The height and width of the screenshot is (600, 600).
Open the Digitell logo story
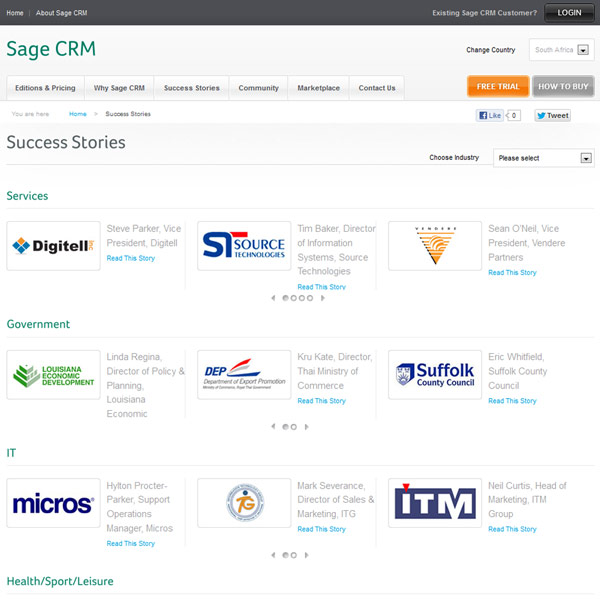(x=53, y=245)
